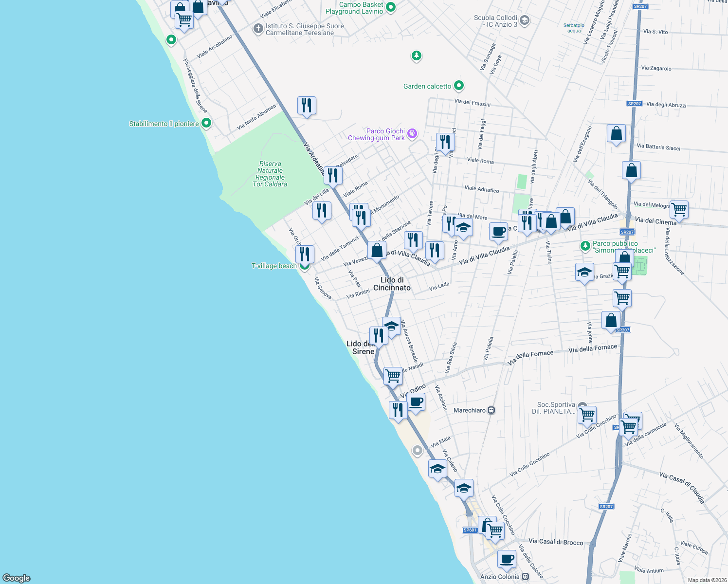The width and height of the screenshot is (728, 584).
Task: Click the shopping bag icon near Via di Villa Claudia
Action: [377, 249]
